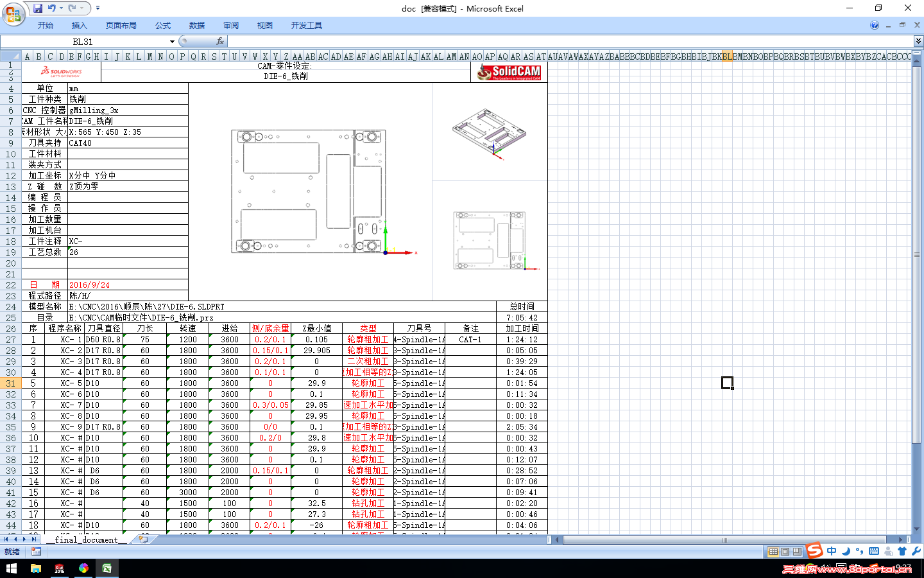Image resolution: width=924 pixels, height=578 pixels.
Task: Click the horizontal scrollbar right arrow
Action: [901, 540]
